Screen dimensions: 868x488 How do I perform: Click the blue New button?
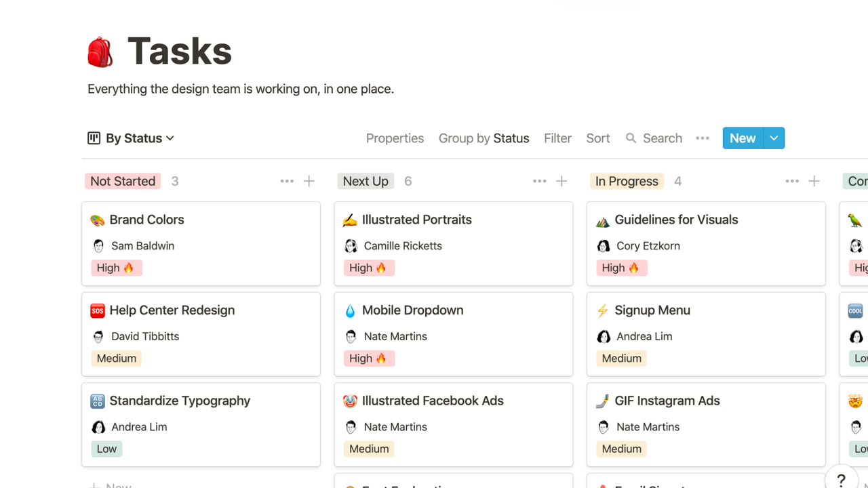click(x=743, y=138)
